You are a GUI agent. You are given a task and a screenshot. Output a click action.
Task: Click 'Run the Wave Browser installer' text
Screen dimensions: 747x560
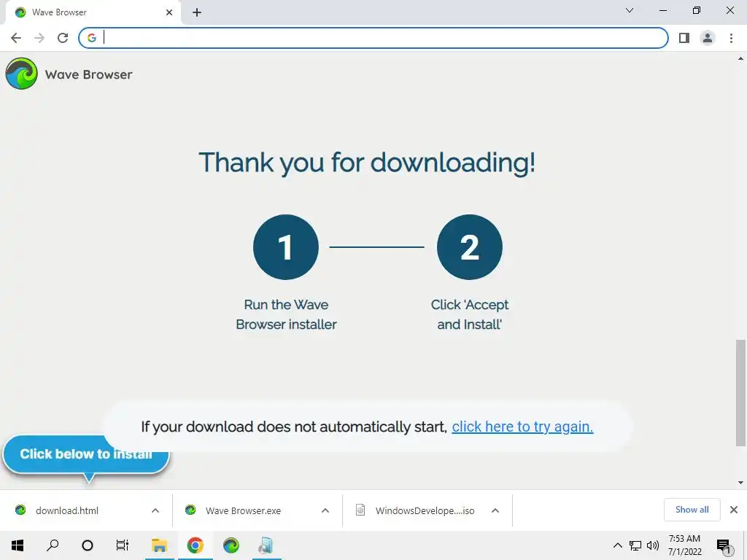(x=286, y=314)
